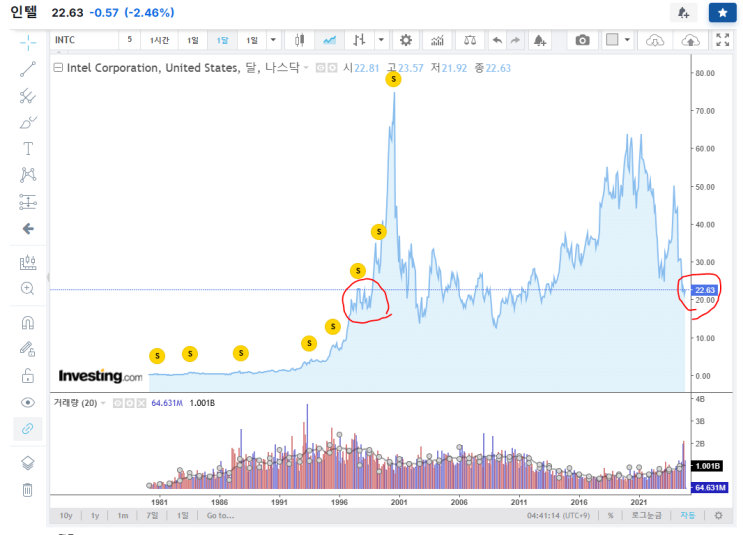Toggle percent scale % button
This screenshot has width=743, height=535.
click(610, 515)
